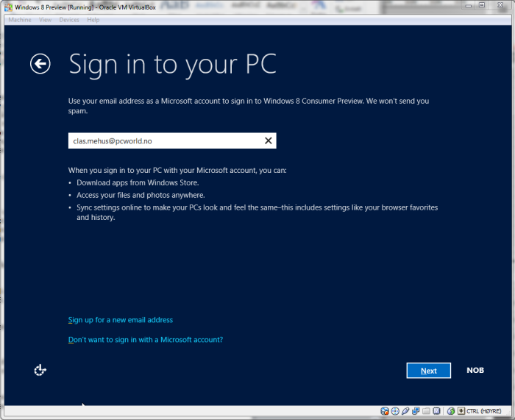Click the VirtualBox hard disk activity icon
This screenshot has width=515, height=420.
[385, 410]
